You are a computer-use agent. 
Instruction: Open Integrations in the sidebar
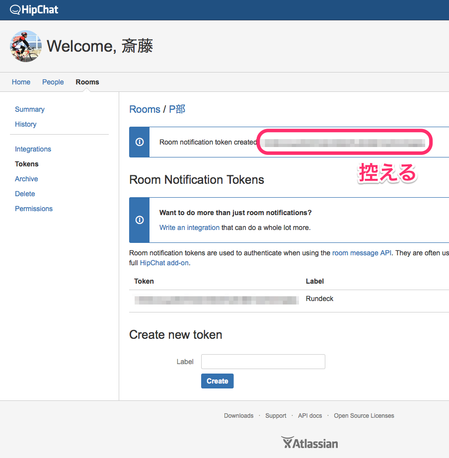click(x=33, y=149)
